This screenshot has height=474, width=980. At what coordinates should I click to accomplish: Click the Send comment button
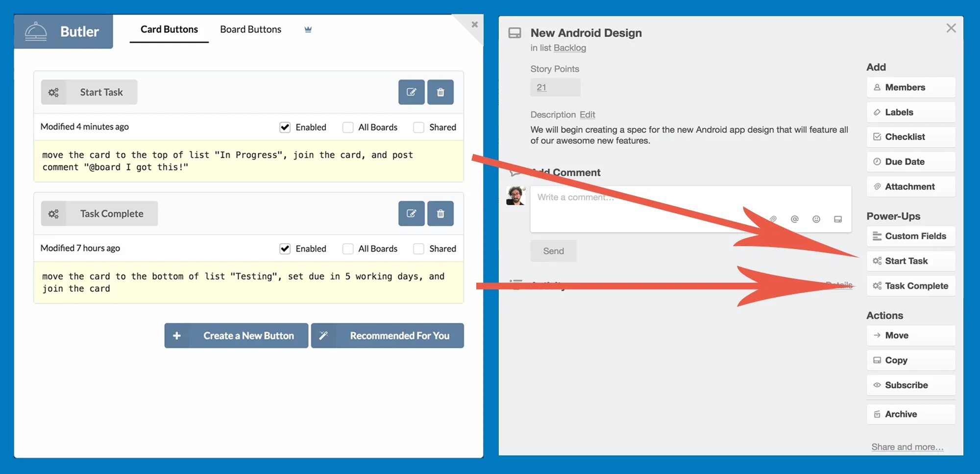[553, 251]
